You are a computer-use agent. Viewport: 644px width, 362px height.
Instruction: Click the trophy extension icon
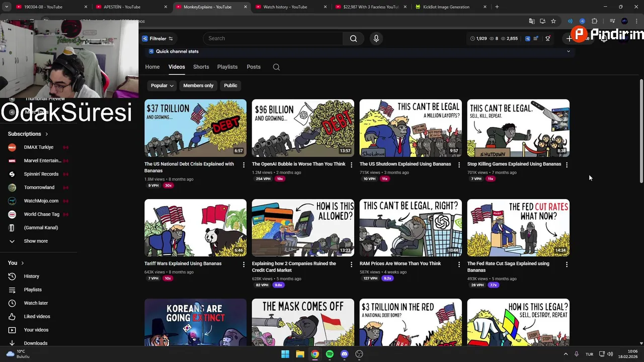(x=548, y=39)
